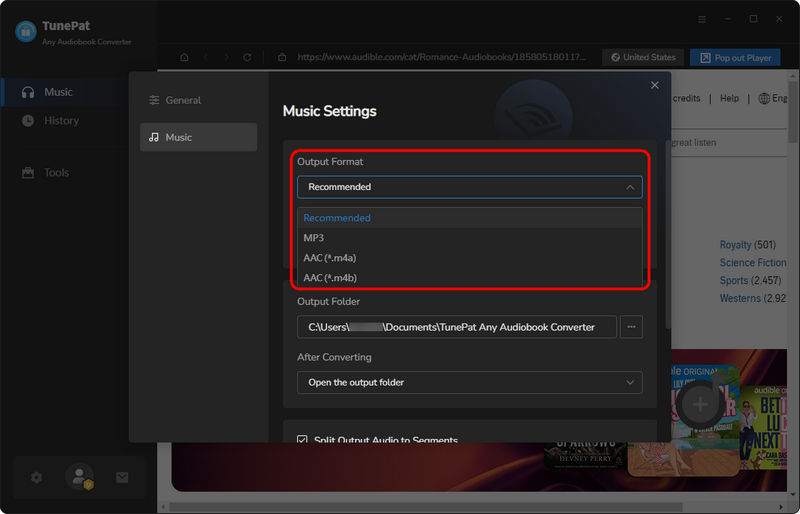Screen dimensions: 800x514
Task: Open the Sports category link
Action: click(733, 280)
